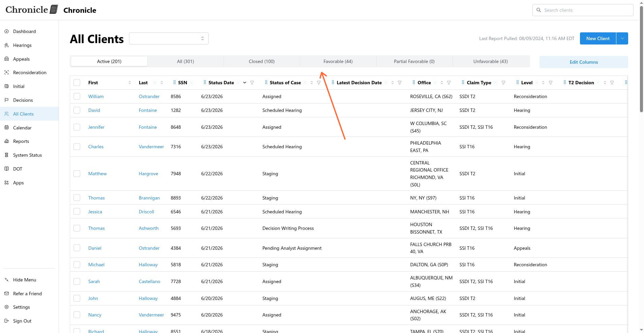Open the dropdown beside All Clients heading
Viewport: 644px width, 333px height.
pyautogui.click(x=168, y=38)
